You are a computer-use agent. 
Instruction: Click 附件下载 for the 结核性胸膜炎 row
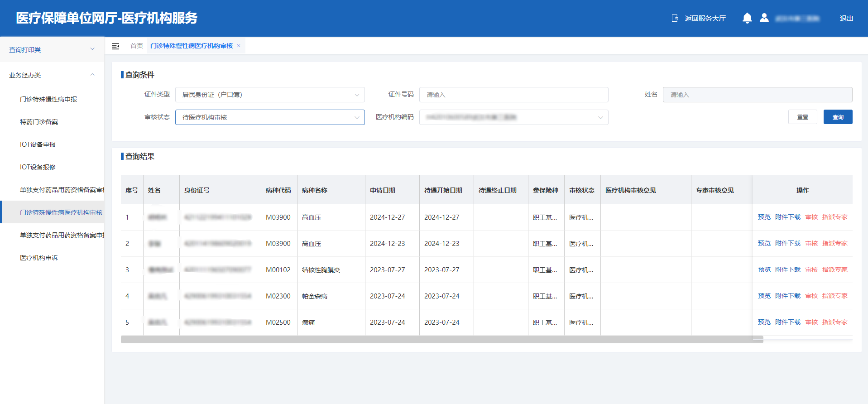pos(788,269)
